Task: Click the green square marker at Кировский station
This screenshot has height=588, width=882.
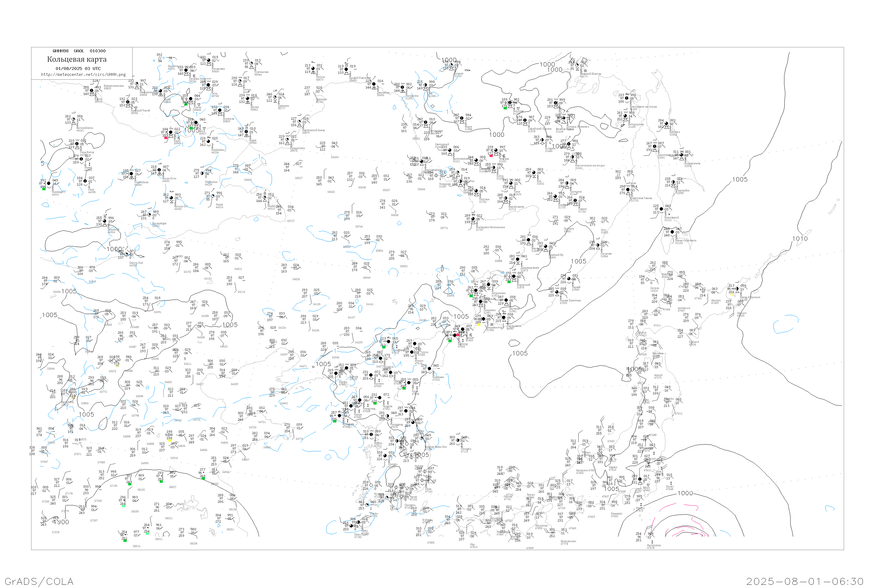Action: pos(509,282)
